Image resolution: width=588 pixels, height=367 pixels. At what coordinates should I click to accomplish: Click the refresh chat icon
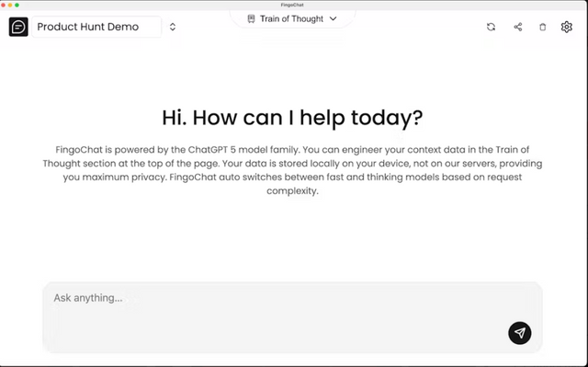pos(491,27)
